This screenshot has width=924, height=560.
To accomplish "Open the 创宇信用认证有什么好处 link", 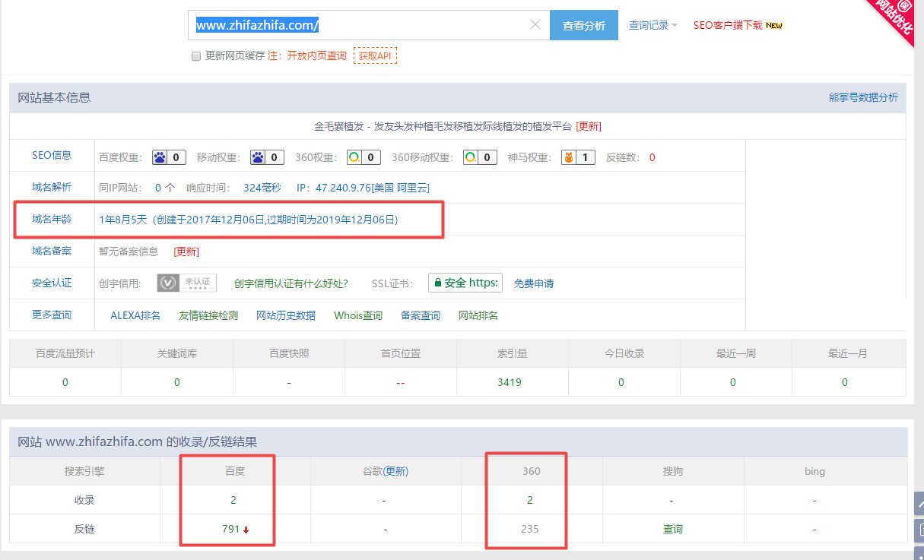I will tap(291, 283).
